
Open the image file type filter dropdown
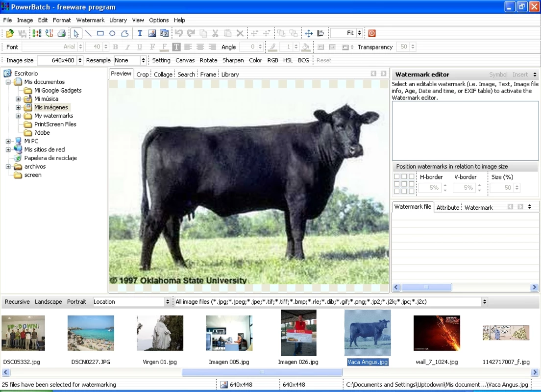[x=485, y=301]
